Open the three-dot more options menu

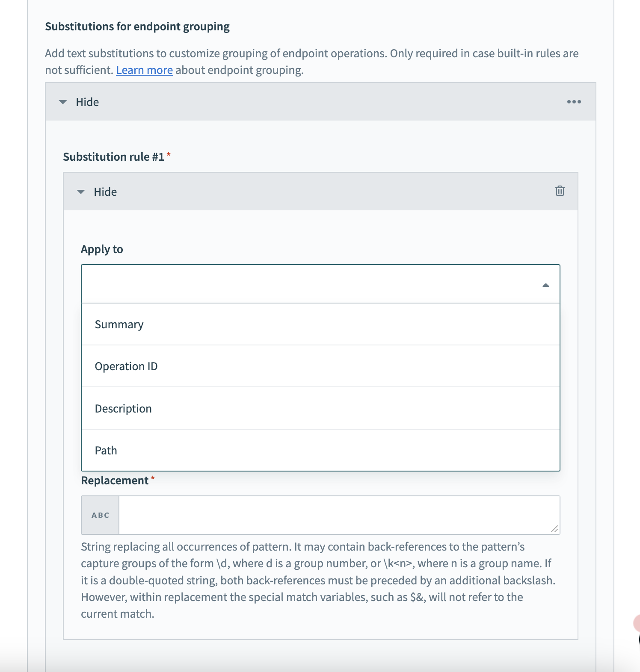(574, 102)
